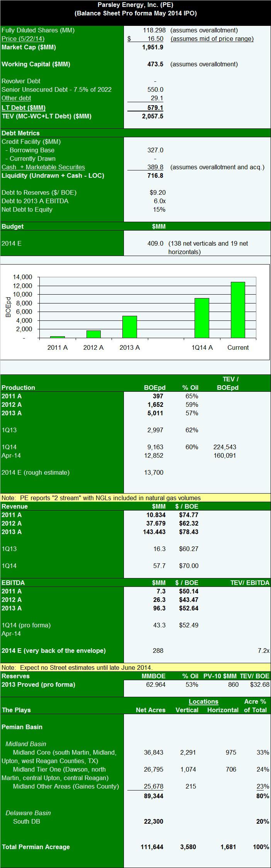Click 2013 A EBITDA value 96.3
Screen dimensions: 271x868
pos(159,608)
